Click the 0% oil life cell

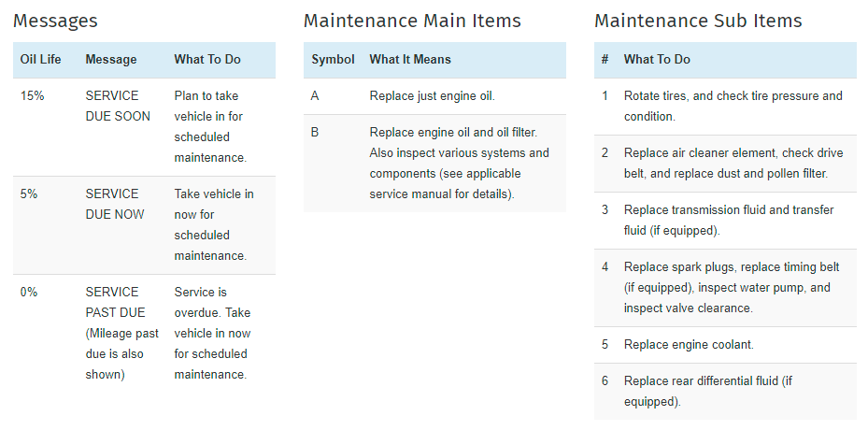click(29, 292)
